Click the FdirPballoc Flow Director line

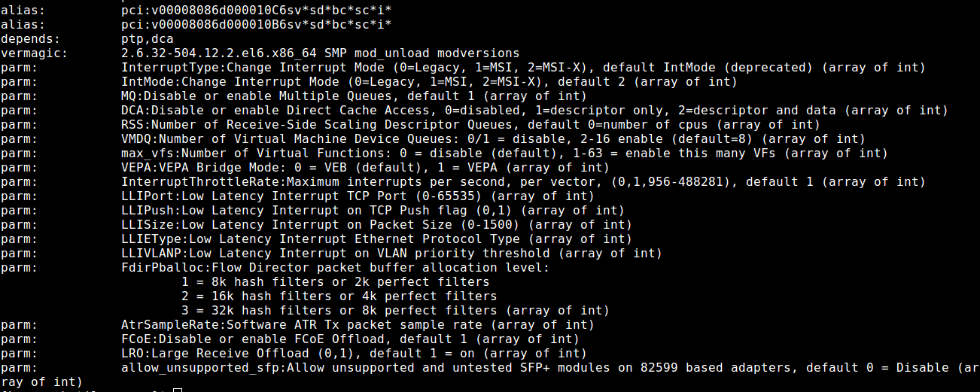click(335, 268)
